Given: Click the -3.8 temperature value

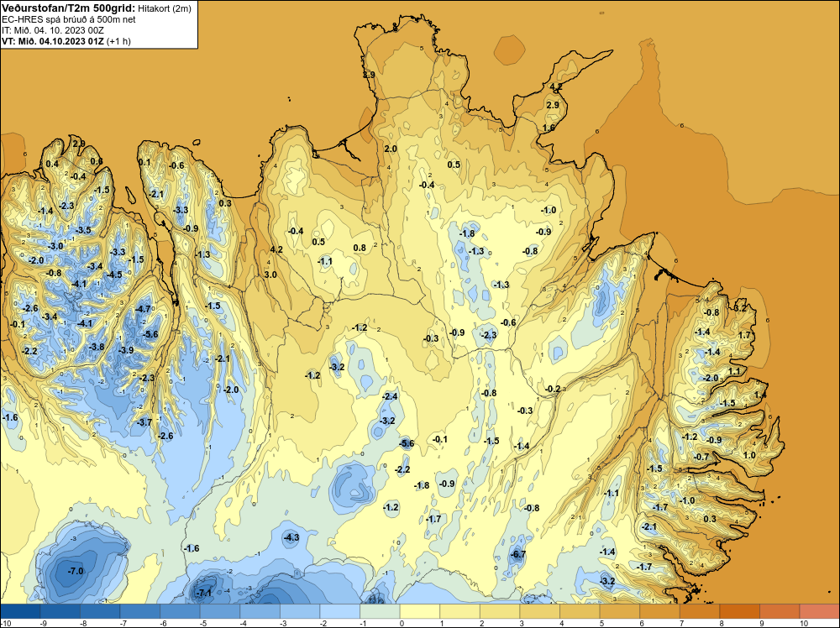Looking at the screenshot, I should click(97, 347).
